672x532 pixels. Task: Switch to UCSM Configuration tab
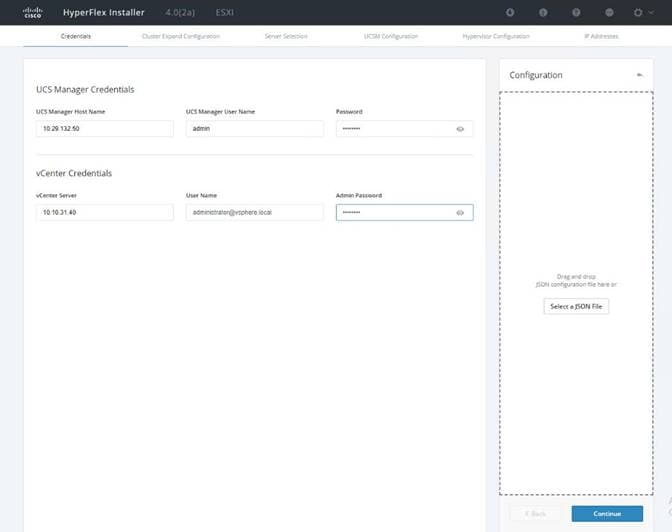(391, 36)
